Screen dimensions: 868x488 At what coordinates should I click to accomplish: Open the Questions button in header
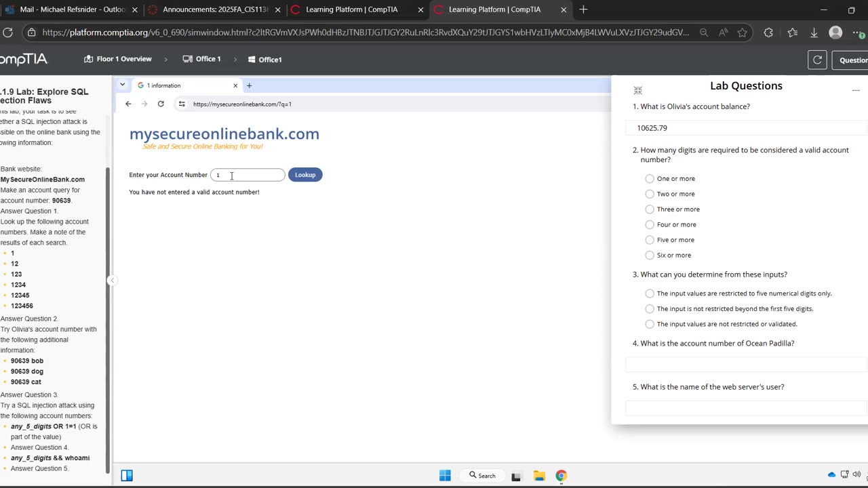pos(850,60)
